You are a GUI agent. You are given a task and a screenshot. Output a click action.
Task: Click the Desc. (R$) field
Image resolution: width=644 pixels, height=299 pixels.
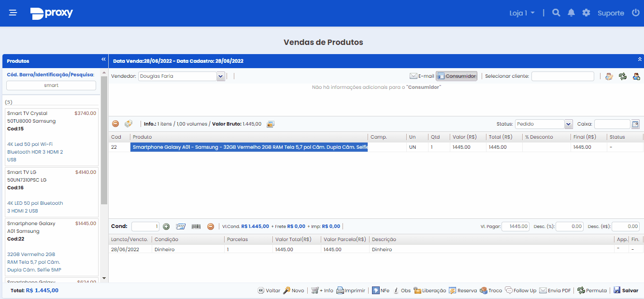coord(626,227)
